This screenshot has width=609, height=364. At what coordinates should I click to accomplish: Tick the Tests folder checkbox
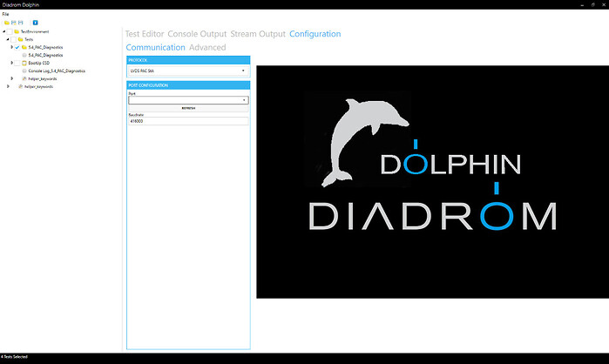[13, 39]
